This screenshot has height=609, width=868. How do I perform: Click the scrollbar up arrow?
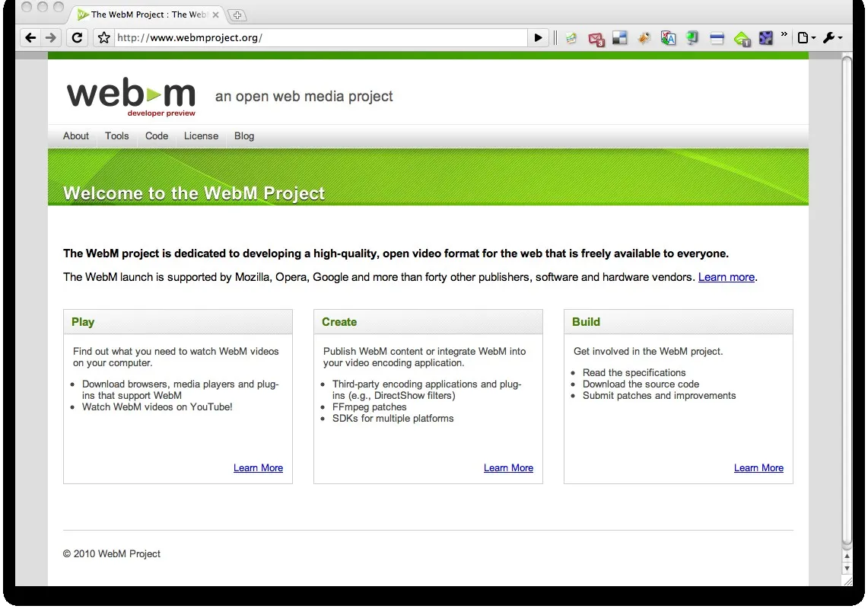pyautogui.click(x=847, y=556)
